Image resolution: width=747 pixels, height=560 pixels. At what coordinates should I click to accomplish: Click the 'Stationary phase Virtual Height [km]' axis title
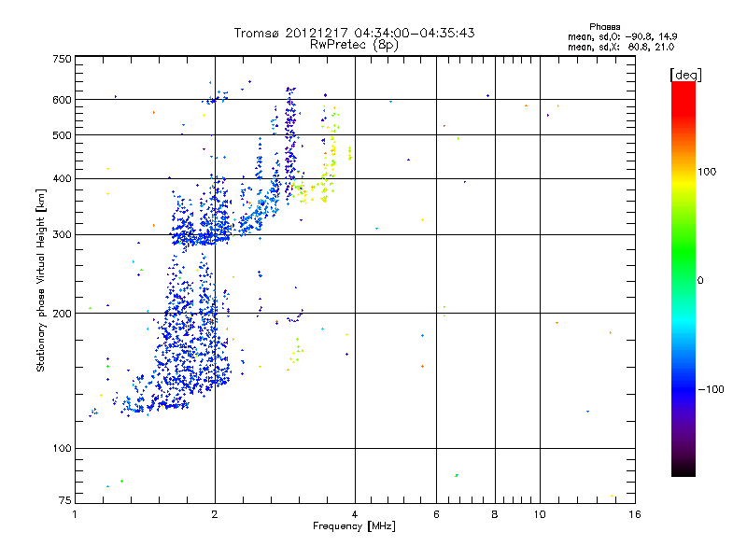pos(40,281)
